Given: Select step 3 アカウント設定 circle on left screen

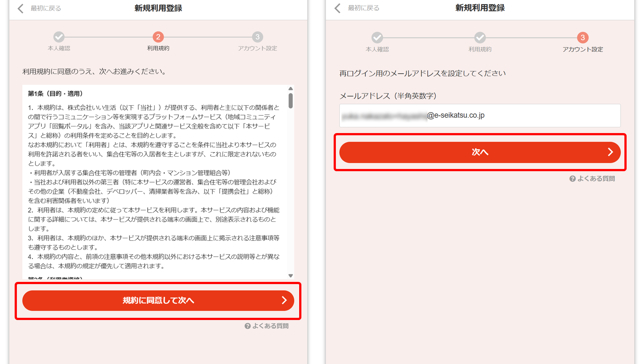Looking at the screenshot, I should [257, 37].
